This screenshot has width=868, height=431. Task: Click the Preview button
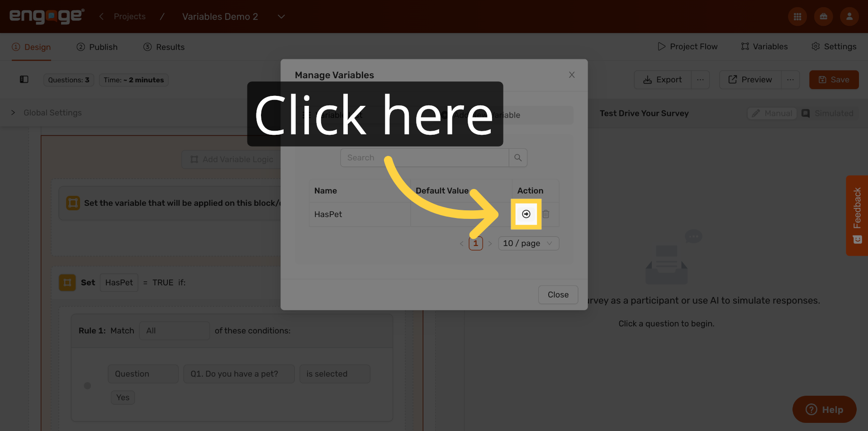pos(750,80)
